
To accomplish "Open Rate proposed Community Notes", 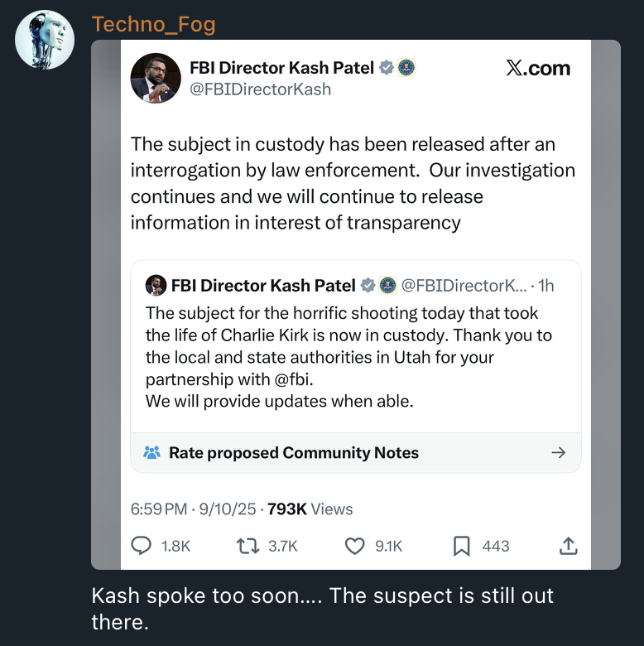I will tap(294, 453).
